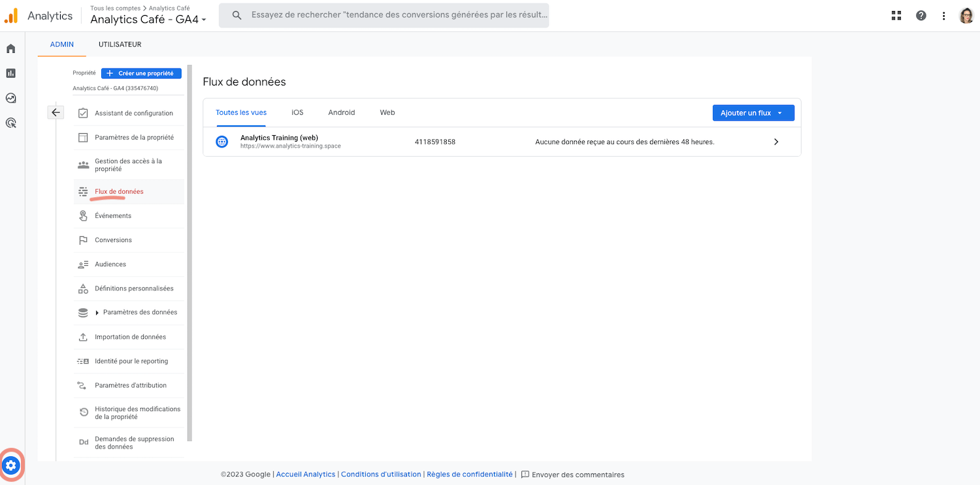Viewport: 980px width, 485px height.
Task: Click the Événements touch icon
Action: [83, 216]
